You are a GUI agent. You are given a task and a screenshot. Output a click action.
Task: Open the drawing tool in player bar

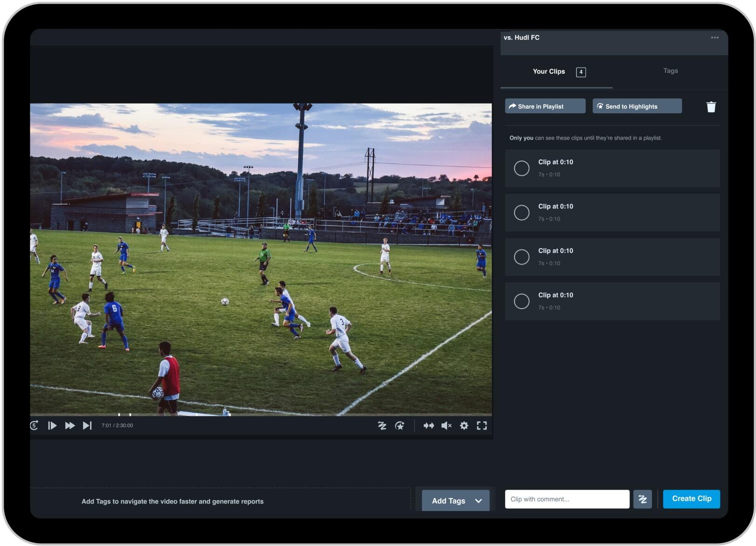[x=382, y=425]
